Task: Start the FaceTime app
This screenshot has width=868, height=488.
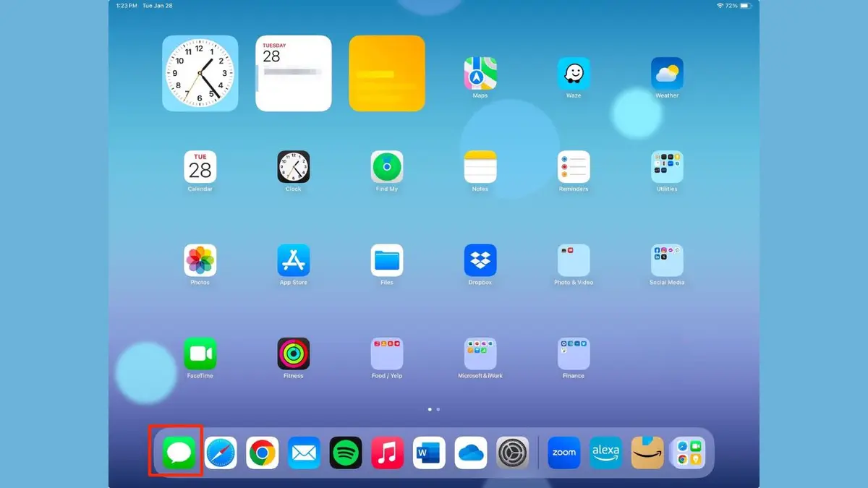Action: (x=200, y=354)
